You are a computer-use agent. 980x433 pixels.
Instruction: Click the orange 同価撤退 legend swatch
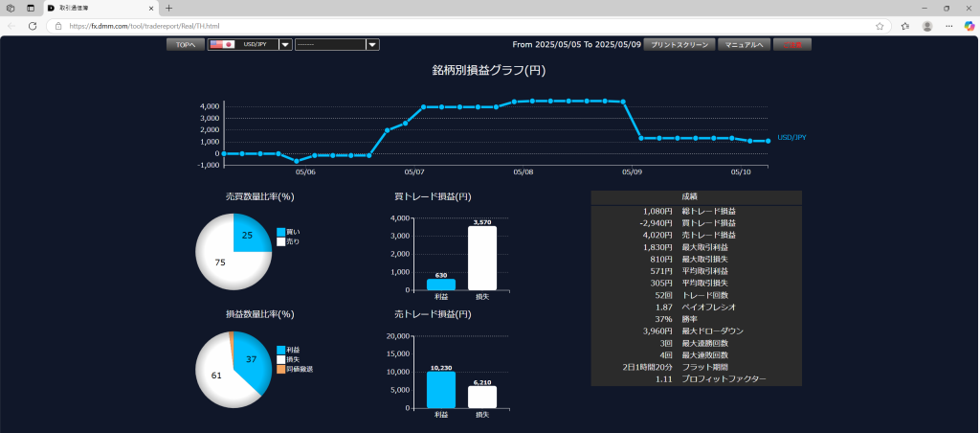tap(280, 369)
